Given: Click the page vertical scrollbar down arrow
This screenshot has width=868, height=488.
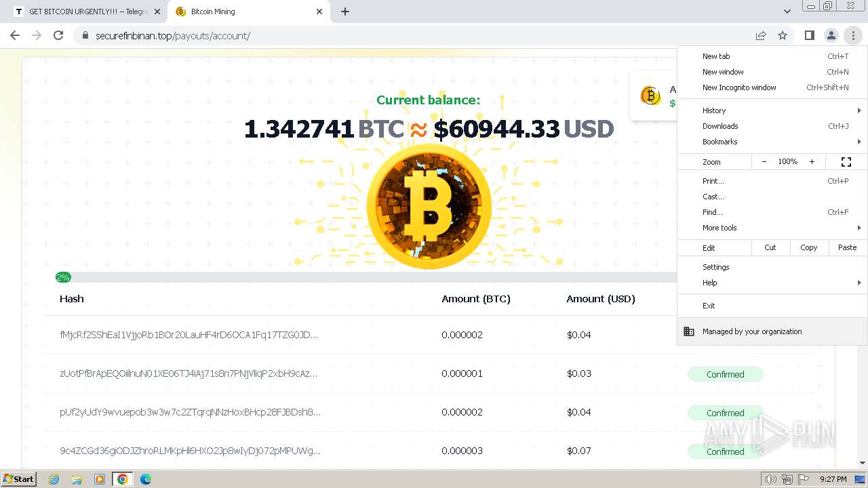Looking at the screenshot, I should tap(863, 463).
